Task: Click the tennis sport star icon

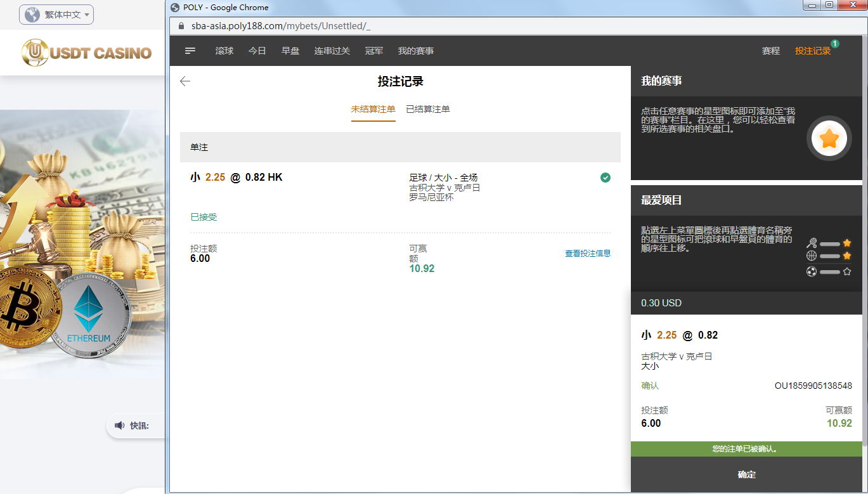Action: 846,244
